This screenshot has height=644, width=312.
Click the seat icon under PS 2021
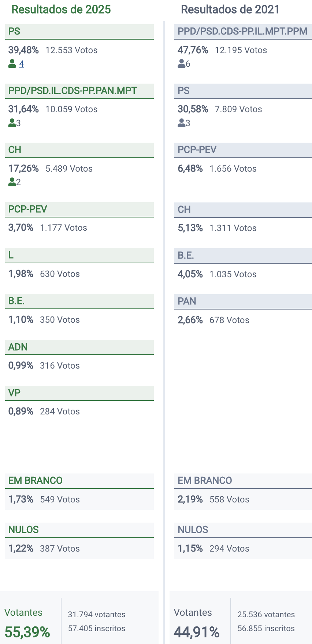181,123
